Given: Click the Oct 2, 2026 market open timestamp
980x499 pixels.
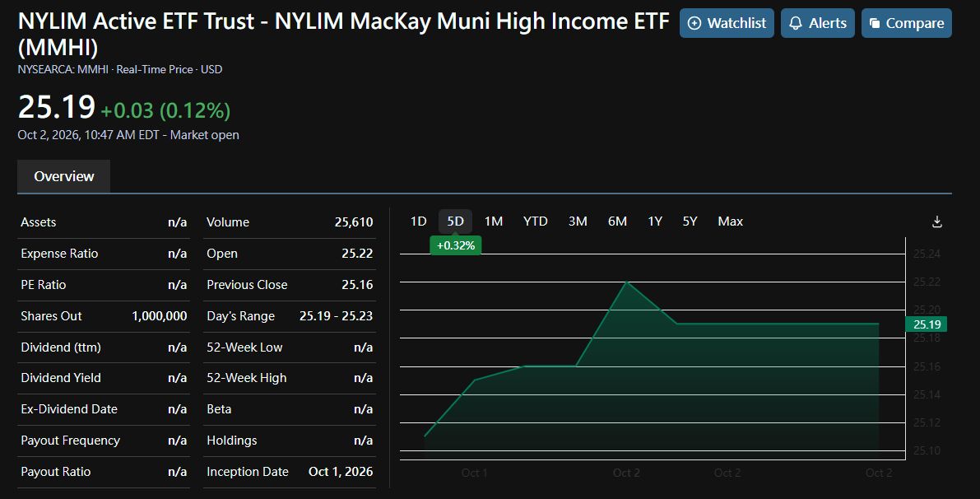Looking at the screenshot, I should [x=128, y=135].
